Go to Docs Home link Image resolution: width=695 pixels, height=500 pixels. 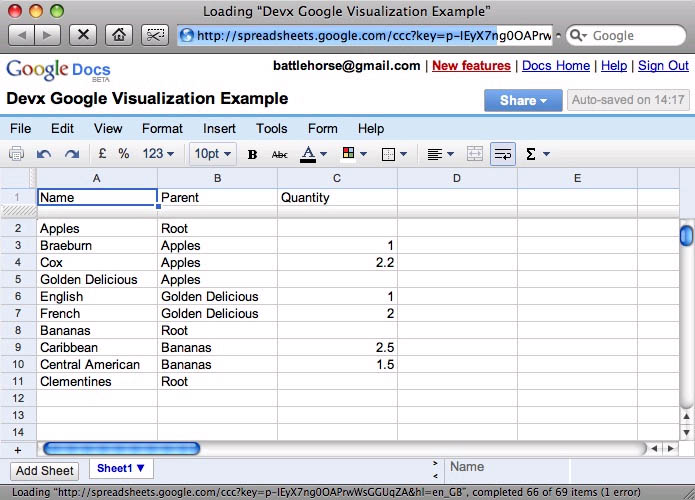556,66
